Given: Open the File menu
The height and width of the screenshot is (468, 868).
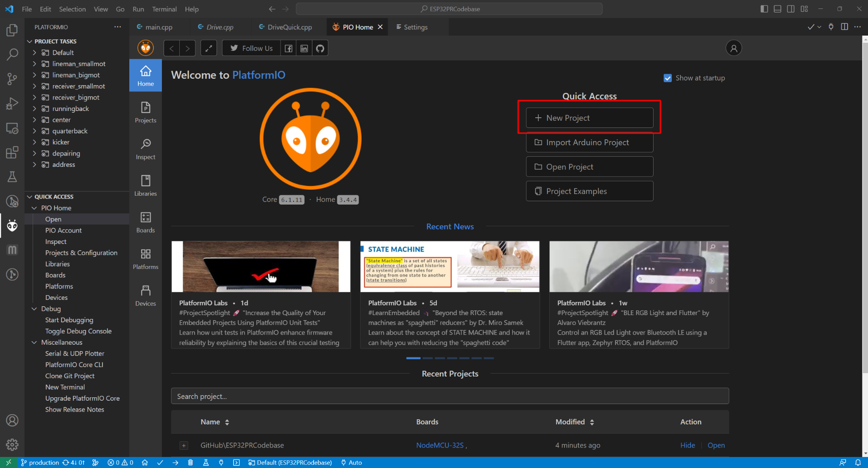Looking at the screenshot, I should [x=27, y=9].
